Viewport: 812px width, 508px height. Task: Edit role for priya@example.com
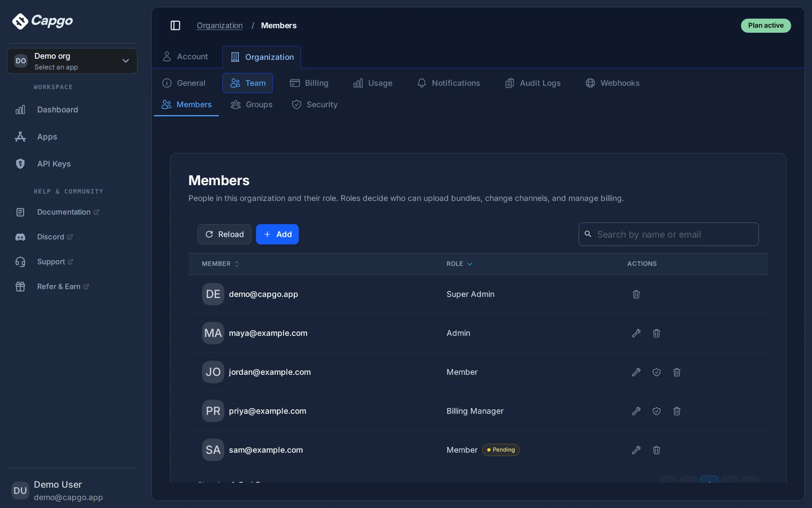636,411
